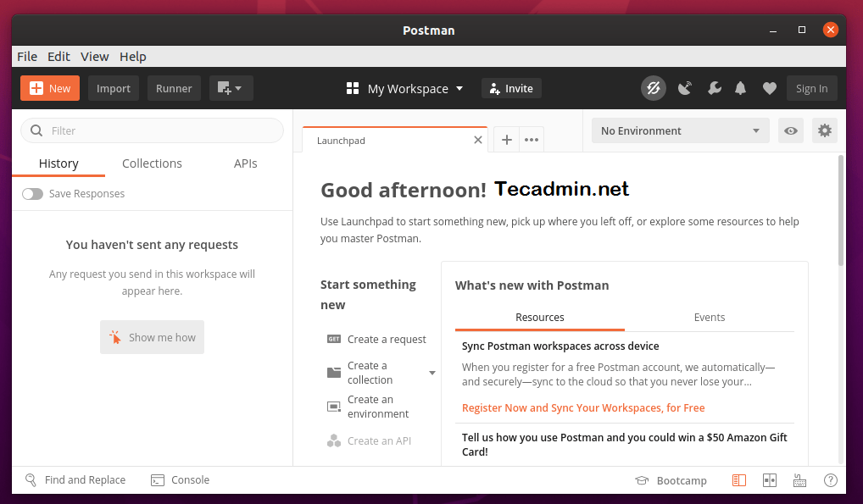The image size is (863, 504).
Task: Switch to the History tab
Action: [x=58, y=163]
